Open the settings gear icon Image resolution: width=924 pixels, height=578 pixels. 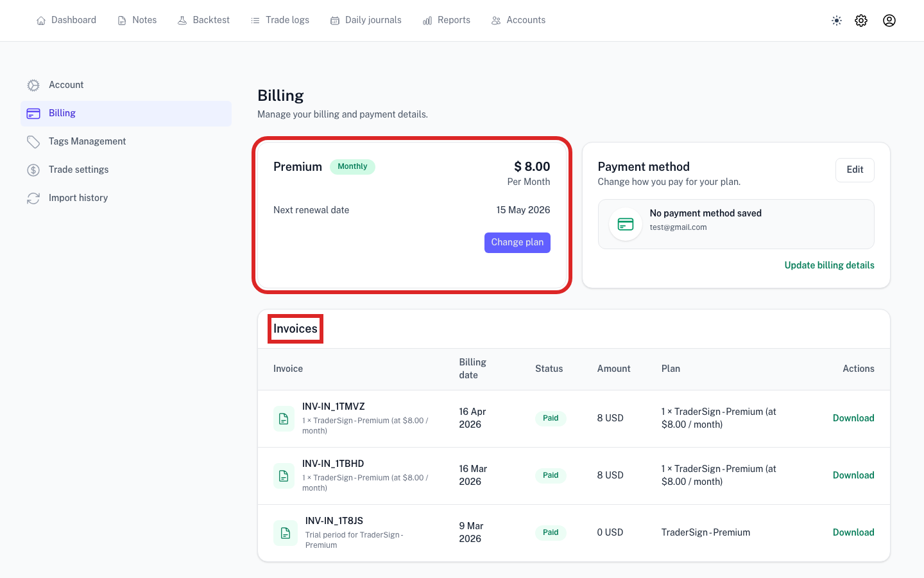[x=861, y=20]
